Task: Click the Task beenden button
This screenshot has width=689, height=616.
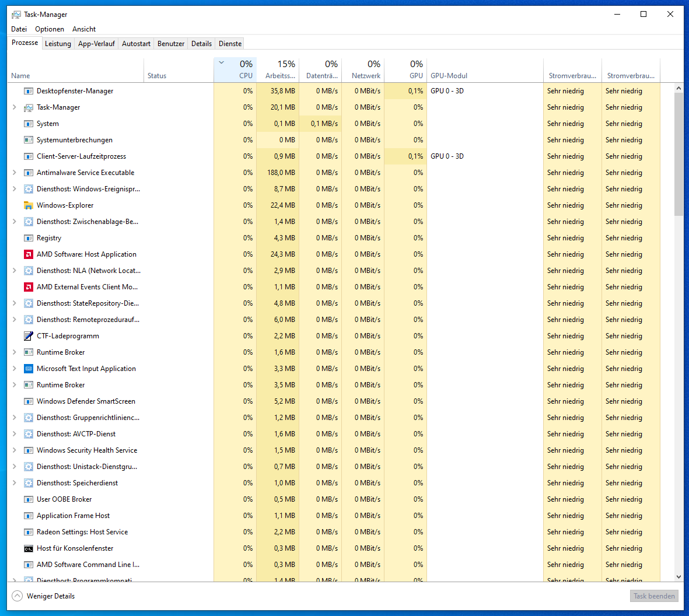Action: 653,596
